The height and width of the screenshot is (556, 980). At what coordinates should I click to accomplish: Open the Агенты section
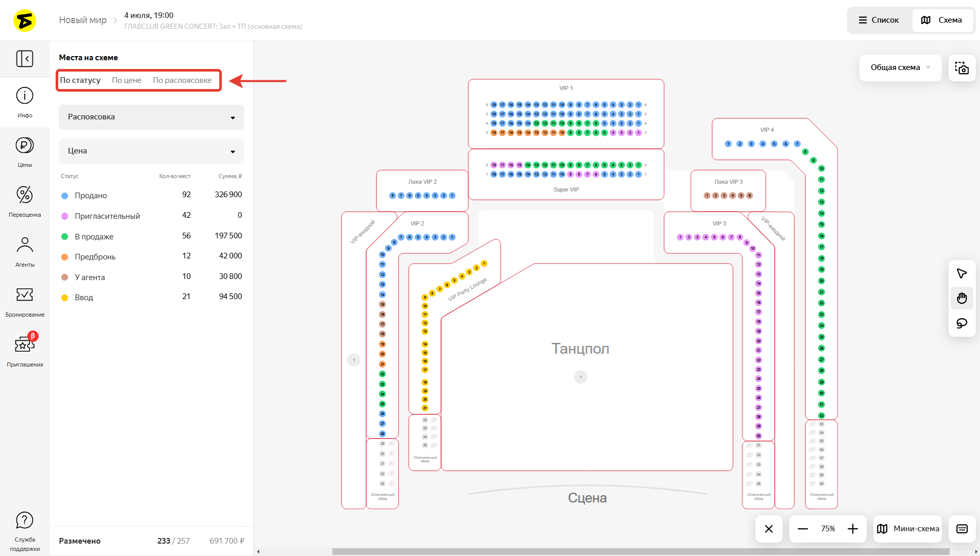(25, 251)
